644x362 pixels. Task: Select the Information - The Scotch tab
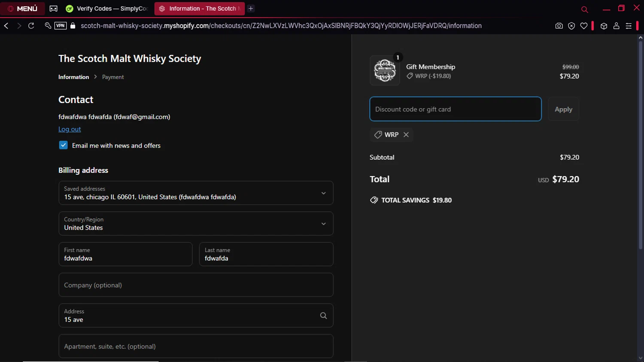(x=199, y=9)
